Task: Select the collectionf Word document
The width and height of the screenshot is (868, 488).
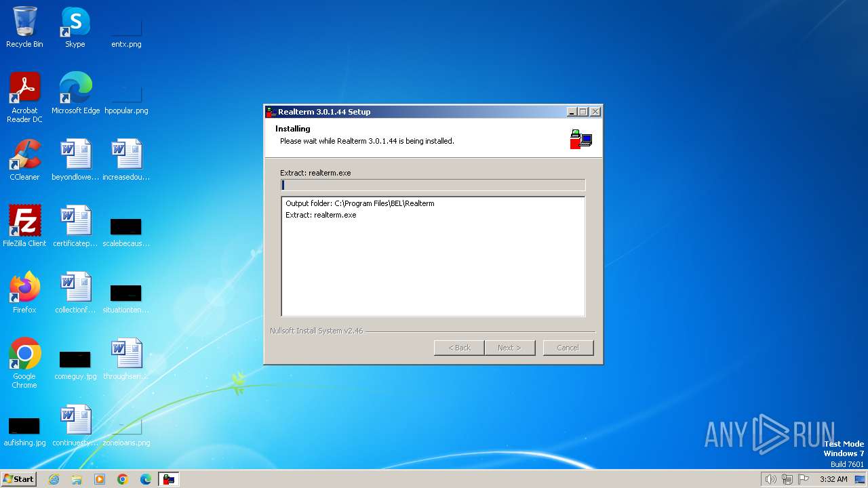Action: [x=75, y=293]
